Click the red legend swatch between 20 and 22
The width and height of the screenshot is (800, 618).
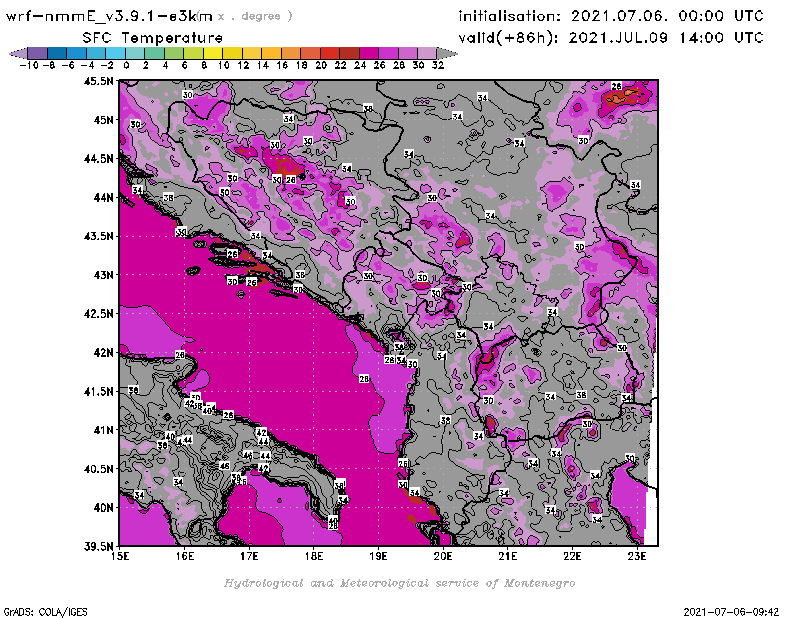tap(330, 53)
